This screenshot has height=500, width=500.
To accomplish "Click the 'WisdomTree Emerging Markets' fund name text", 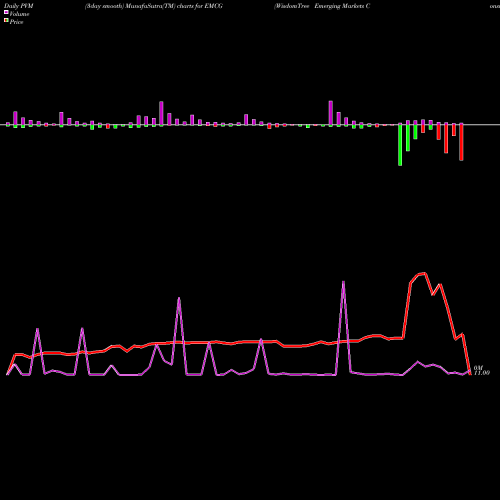I will pyautogui.click(x=320, y=6).
